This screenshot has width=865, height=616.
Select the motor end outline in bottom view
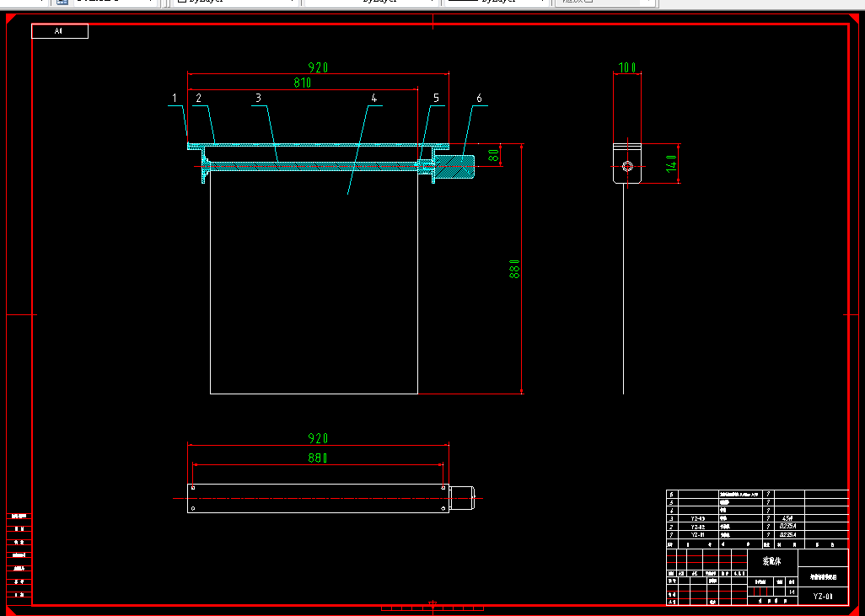click(462, 498)
